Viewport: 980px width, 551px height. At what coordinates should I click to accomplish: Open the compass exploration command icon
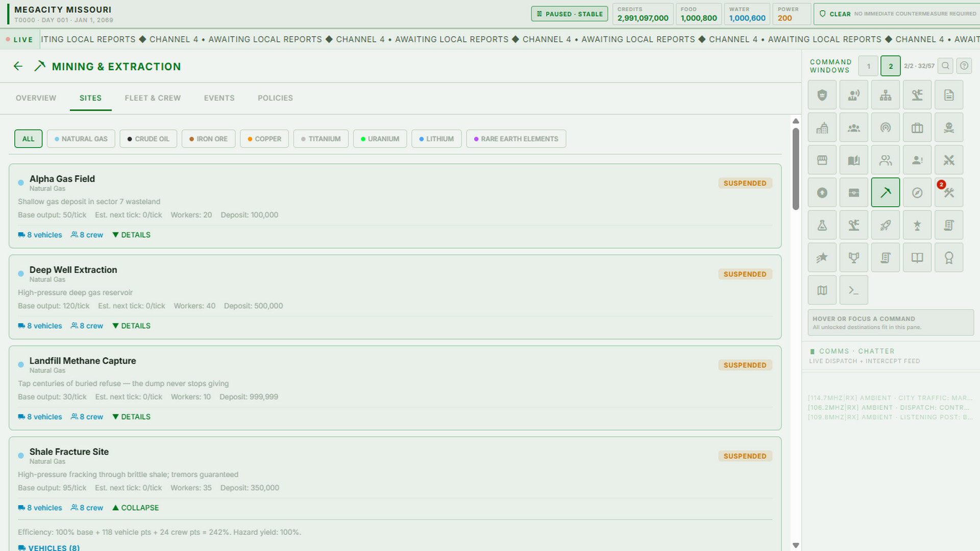click(x=917, y=192)
